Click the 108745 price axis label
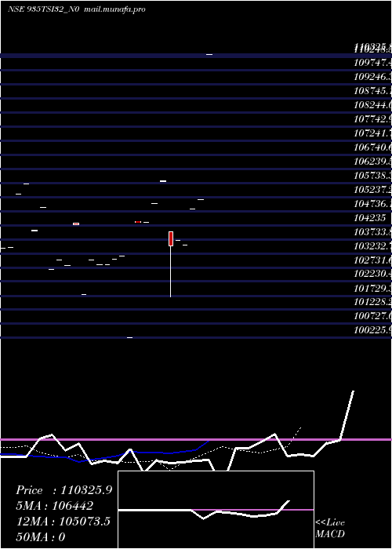This screenshot has height=549, width=392. pyautogui.click(x=372, y=91)
